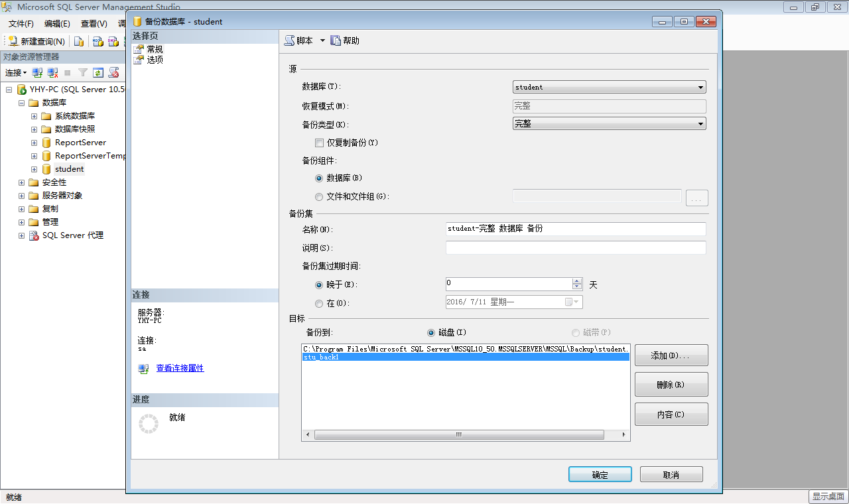The width and height of the screenshot is (849, 504).
Task: Expand the student database node
Action: tap(34, 169)
